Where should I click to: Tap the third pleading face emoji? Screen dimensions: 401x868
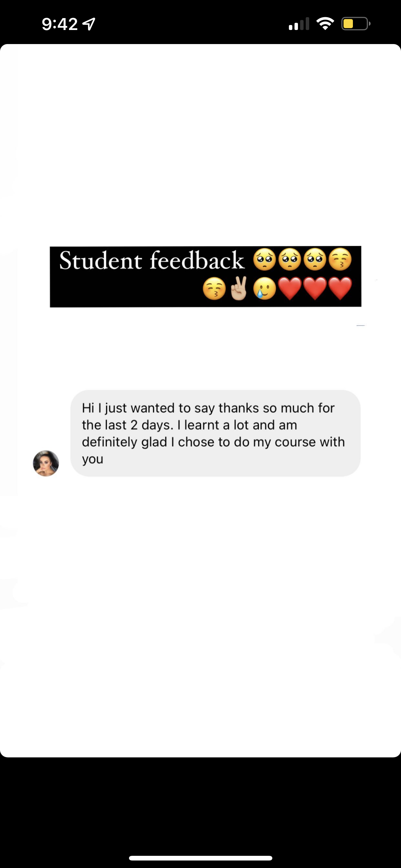pyautogui.click(x=315, y=260)
